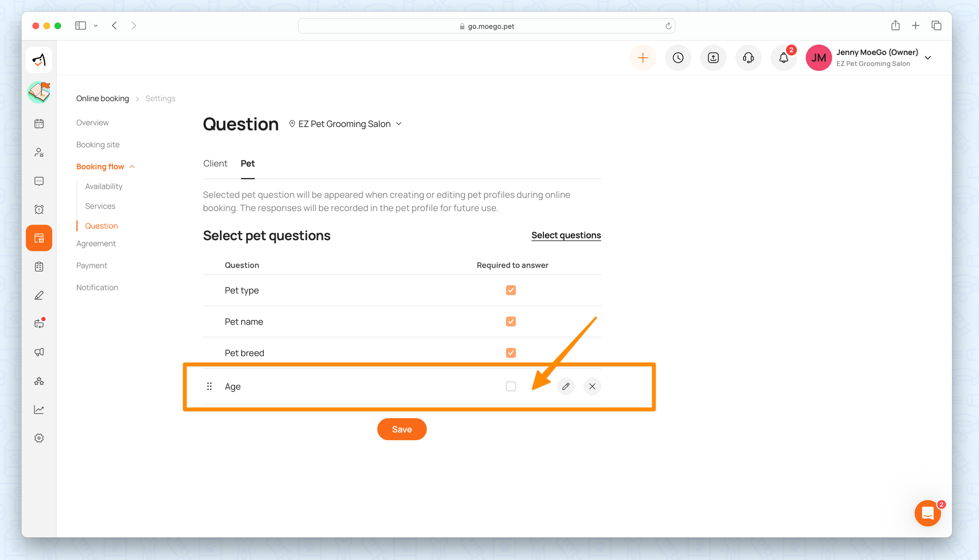Open Agreement in settings menu
The image size is (979, 560).
(x=96, y=244)
